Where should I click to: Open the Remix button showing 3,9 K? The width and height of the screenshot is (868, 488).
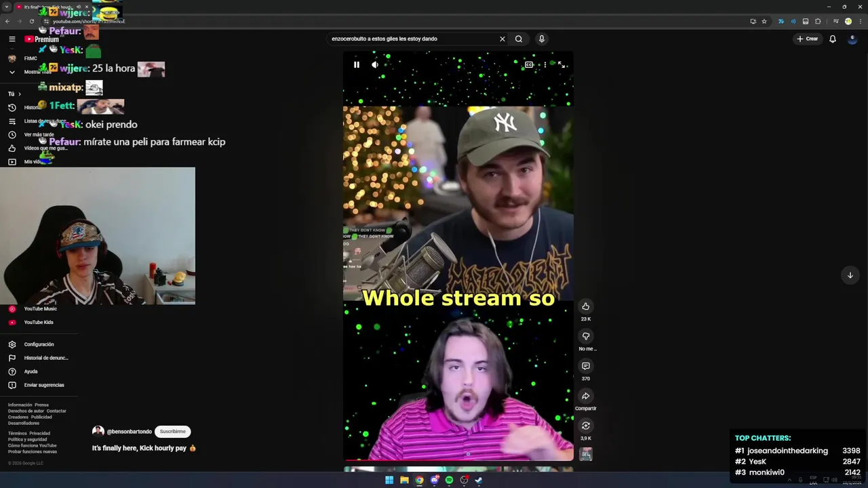point(586,426)
